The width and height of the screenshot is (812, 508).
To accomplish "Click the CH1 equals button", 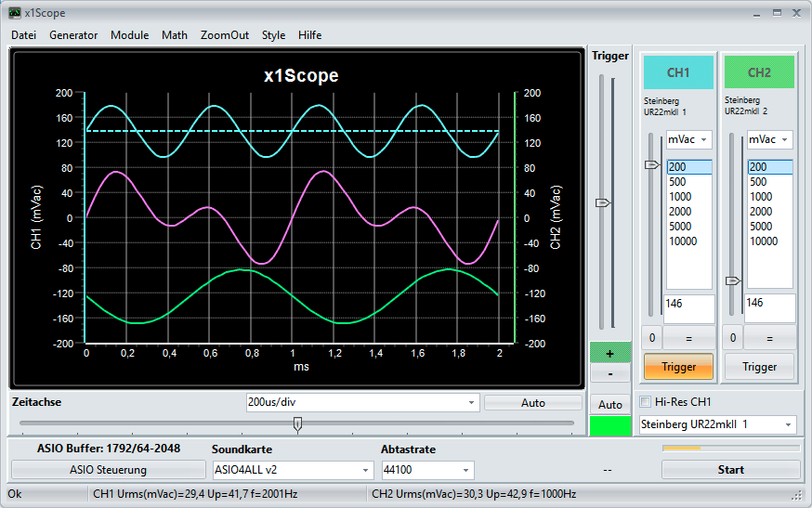I will coord(688,338).
